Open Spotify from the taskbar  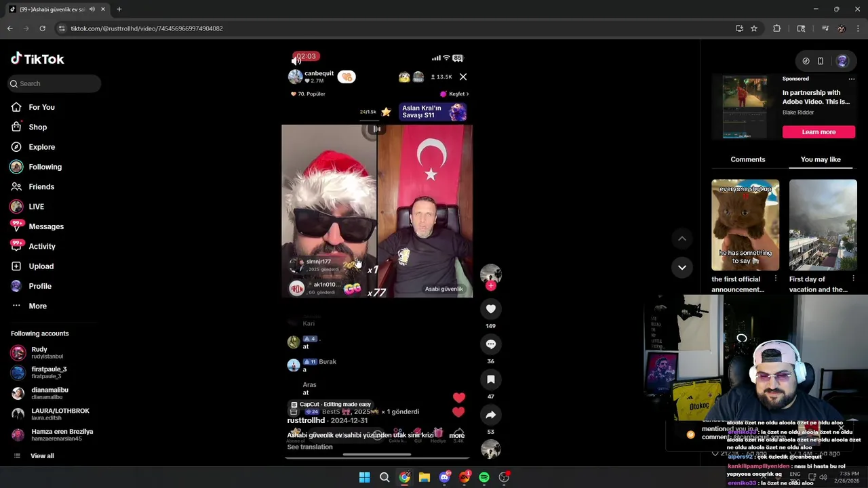point(484,477)
